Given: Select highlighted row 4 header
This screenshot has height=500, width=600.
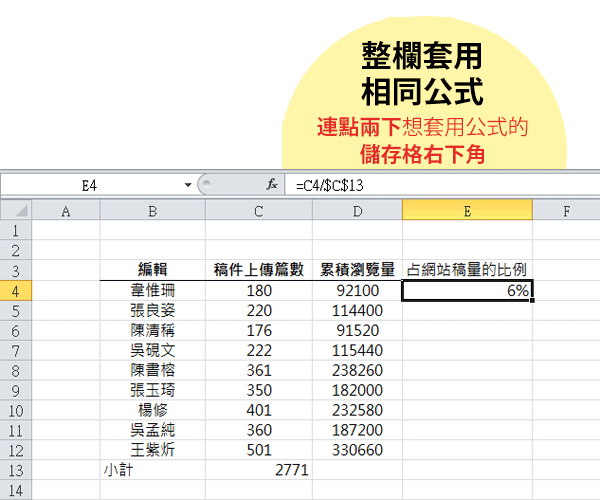Looking at the screenshot, I should click(16, 291).
